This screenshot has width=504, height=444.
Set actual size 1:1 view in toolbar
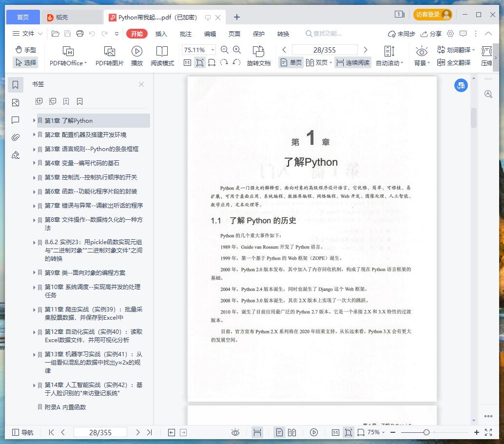[x=187, y=63]
